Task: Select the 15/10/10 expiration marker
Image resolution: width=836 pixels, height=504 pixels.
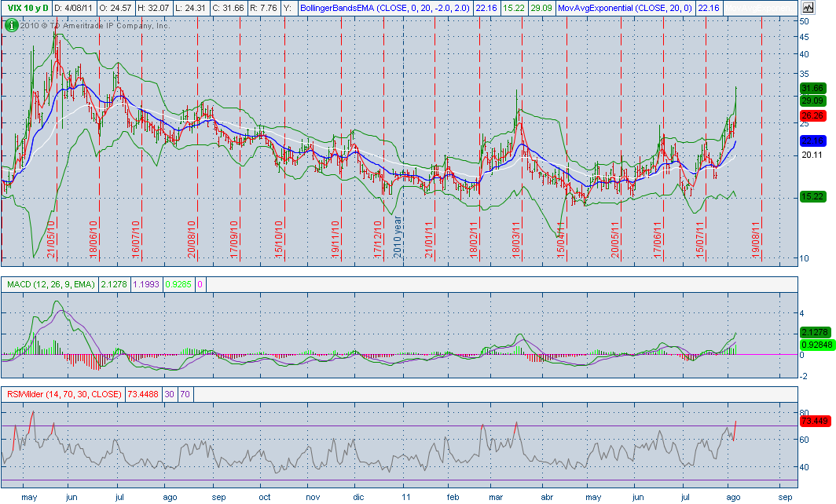Action: [x=279, y=239]
